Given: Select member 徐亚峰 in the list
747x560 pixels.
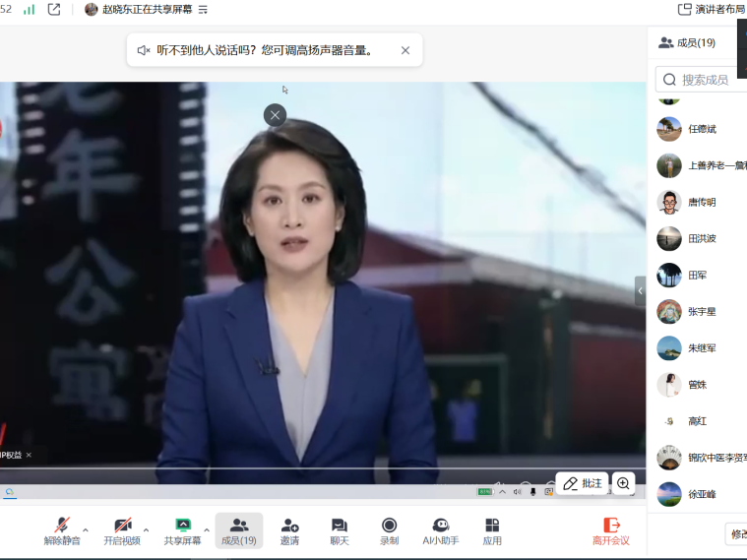Looking at the screenshot, I should tap(700, 494).
